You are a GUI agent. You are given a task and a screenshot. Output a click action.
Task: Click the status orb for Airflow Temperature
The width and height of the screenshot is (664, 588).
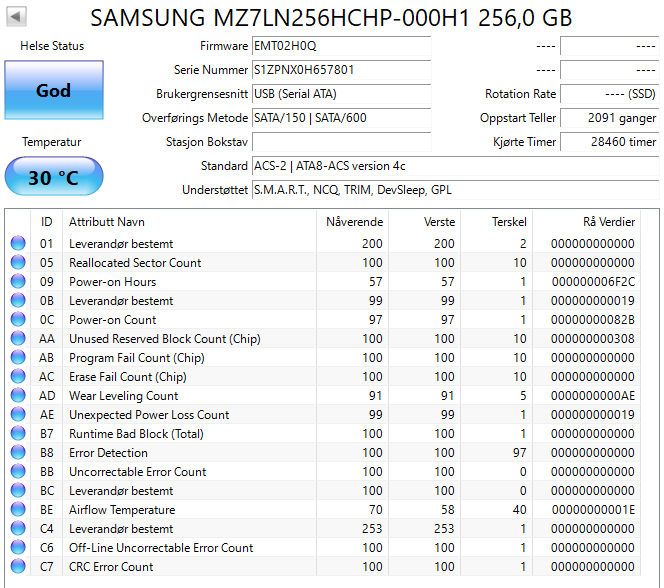(x=18, y=509)
